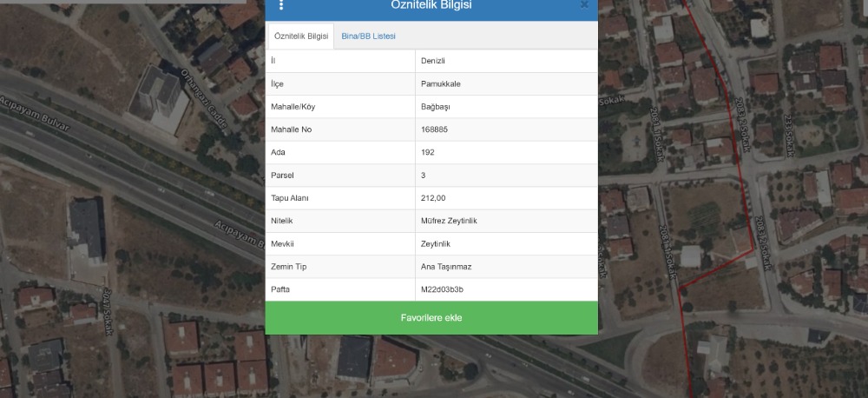Viewport: 868px width, 398px height.
Task: Click the "Tapu Alanı" label cell
Action: click(340, 198)
